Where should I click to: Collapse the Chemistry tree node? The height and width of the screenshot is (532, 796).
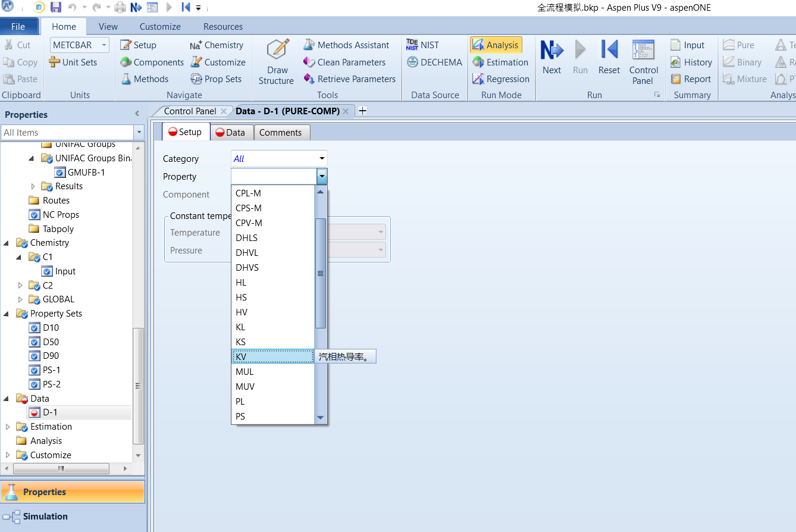[7, 243]
